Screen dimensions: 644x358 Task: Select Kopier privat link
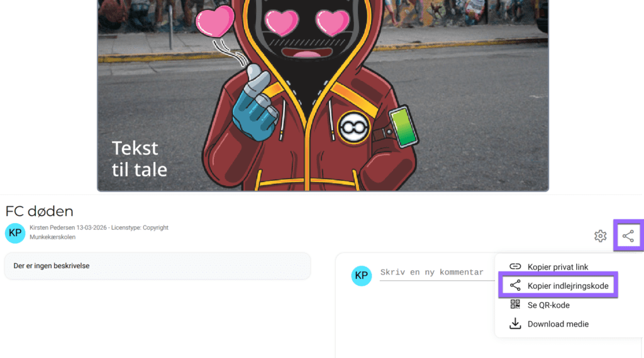click(x=558, y=267)
